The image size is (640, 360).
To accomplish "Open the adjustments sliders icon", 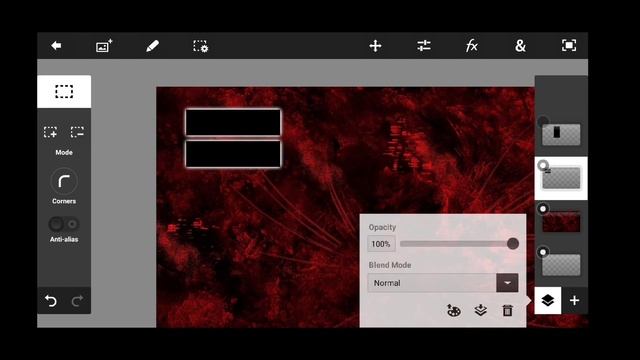I will click(424, 45).
